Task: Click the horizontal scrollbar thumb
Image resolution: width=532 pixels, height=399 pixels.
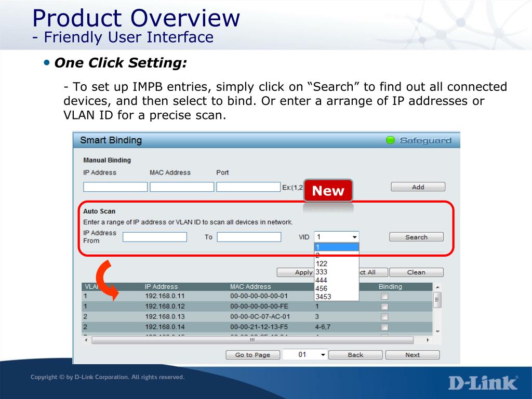Action: [x=252, y=340]
